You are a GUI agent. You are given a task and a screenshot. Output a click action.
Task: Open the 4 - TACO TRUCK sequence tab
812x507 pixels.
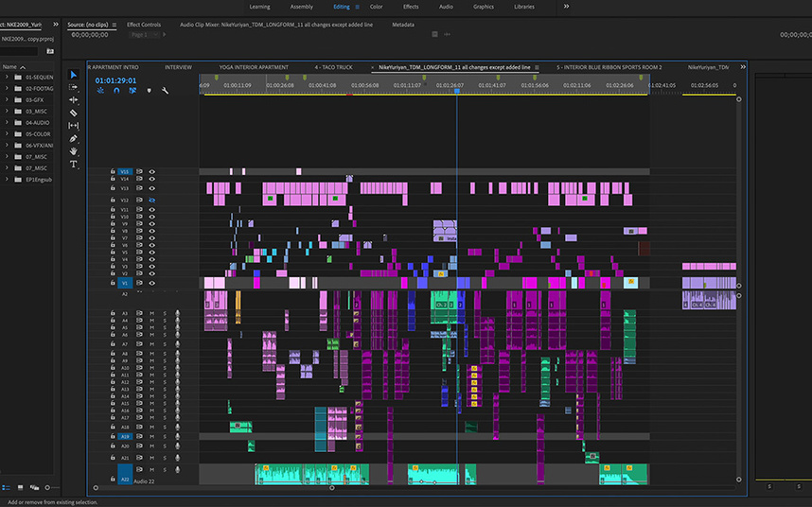333,68
